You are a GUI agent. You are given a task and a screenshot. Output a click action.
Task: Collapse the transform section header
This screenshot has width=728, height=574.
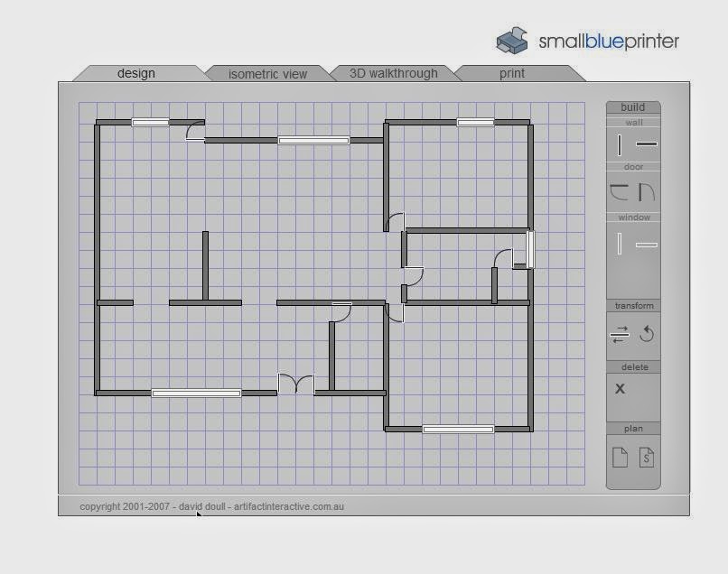[632, 305]
